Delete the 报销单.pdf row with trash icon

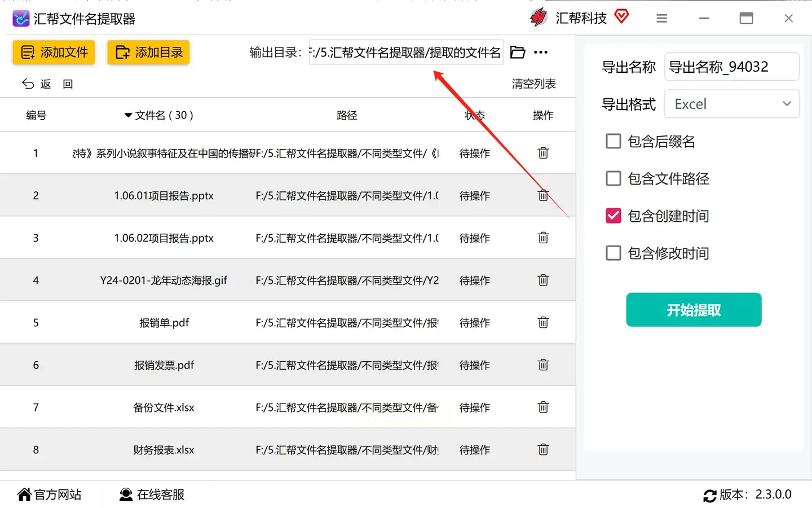coord(543,322)
